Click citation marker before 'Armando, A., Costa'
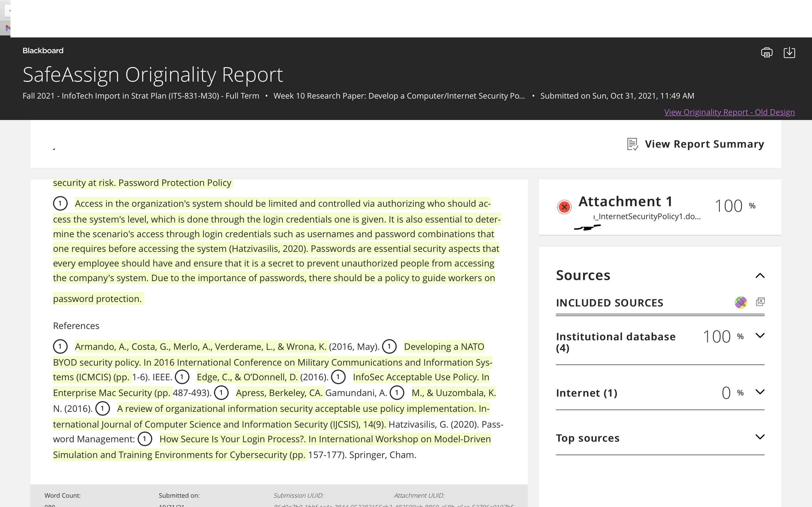This screenshot has width=812, height=507. [60, 346]
